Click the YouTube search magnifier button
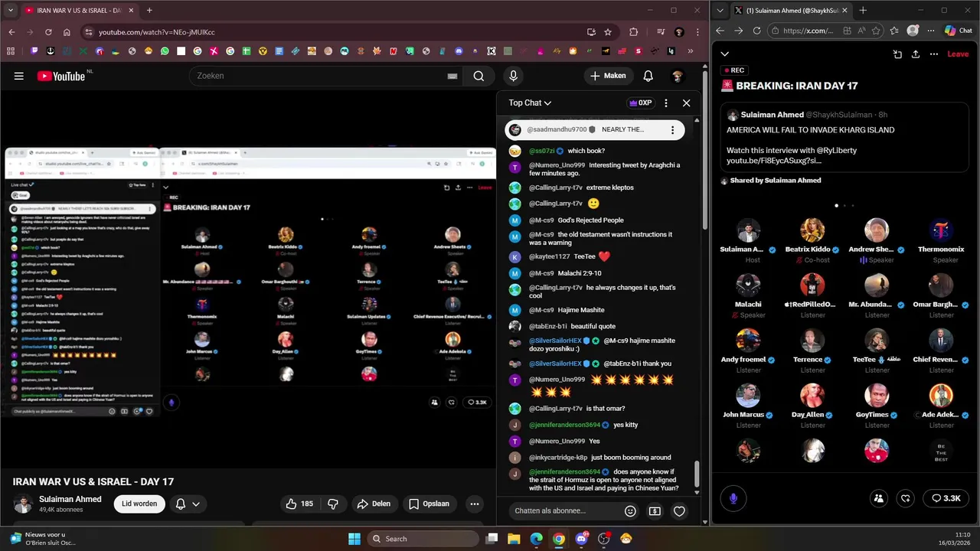Image resolution: width=980 pixels, height=551 pixels. pyautogui.click(x=479, y=76)
